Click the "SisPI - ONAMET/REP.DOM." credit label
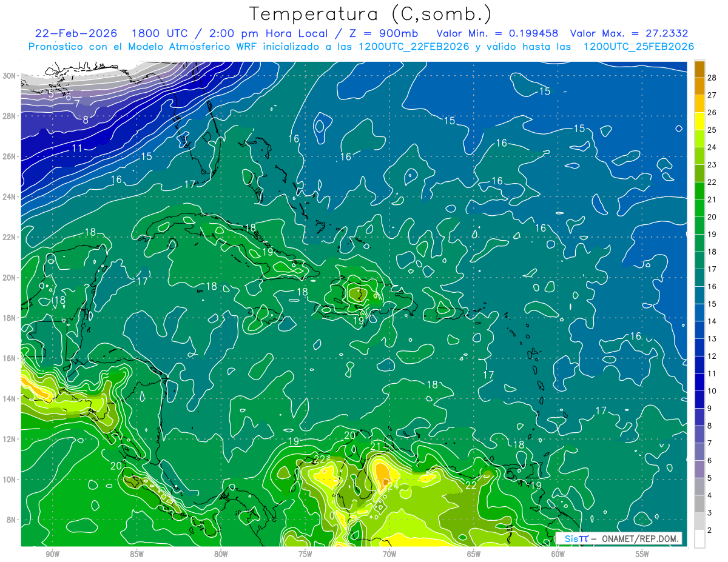This screenshot has height=562, width=728. 619,538
